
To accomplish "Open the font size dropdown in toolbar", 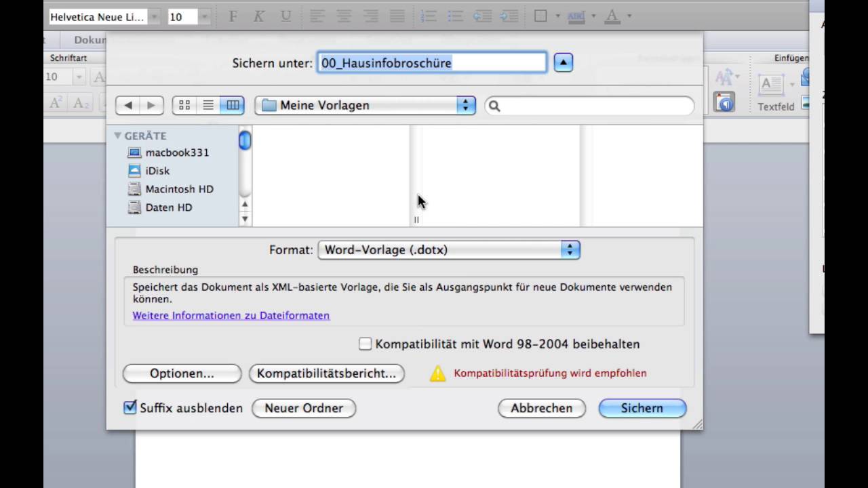I will pos(204,17).
